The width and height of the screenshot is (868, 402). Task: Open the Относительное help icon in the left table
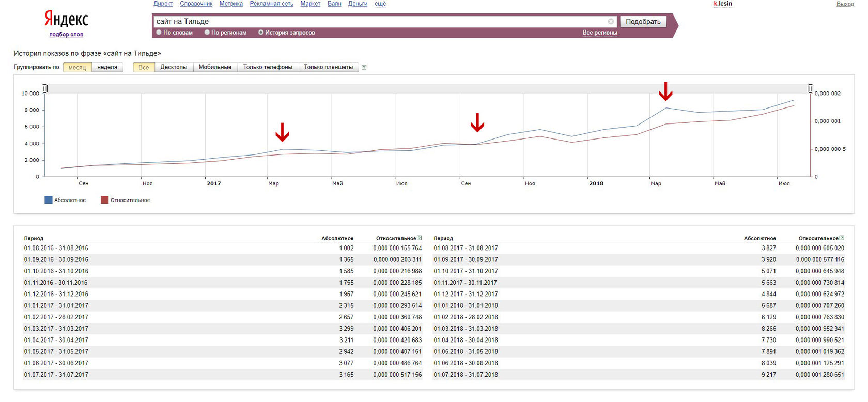click(x=419, y=238)
